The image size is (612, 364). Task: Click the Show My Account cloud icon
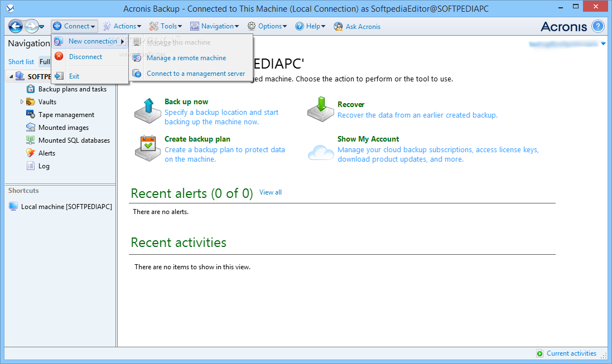click(x=321, y=153)
